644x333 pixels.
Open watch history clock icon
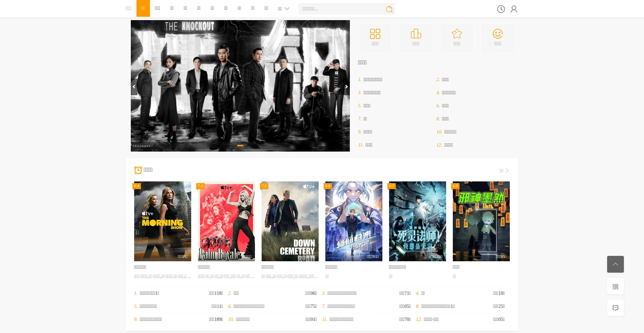point(501,9)
